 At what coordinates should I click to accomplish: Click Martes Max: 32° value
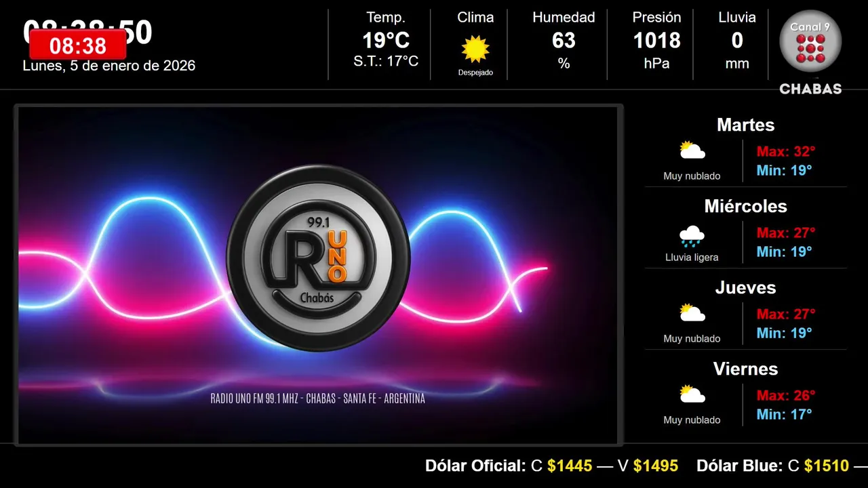click(x=786, y=151)
